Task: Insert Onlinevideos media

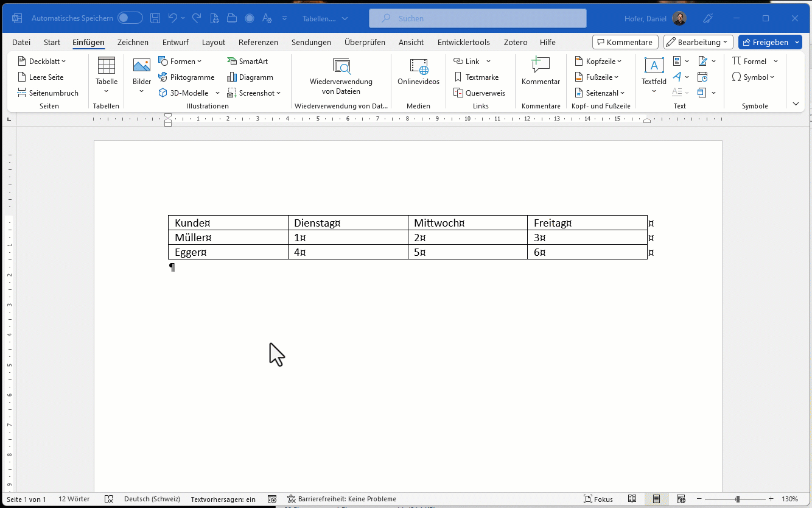Action: coord(418,72)
